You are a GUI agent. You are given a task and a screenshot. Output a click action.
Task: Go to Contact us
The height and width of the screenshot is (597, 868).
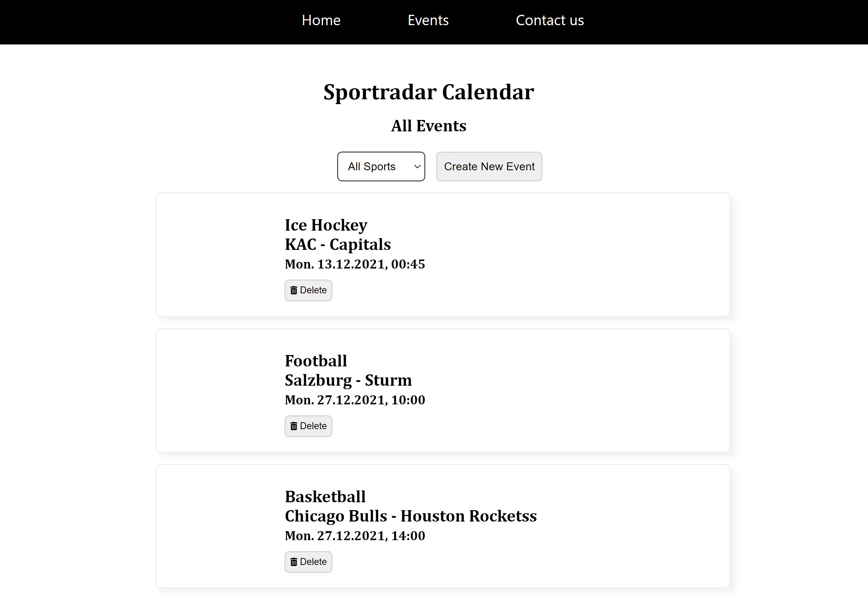tap(550, 20)
